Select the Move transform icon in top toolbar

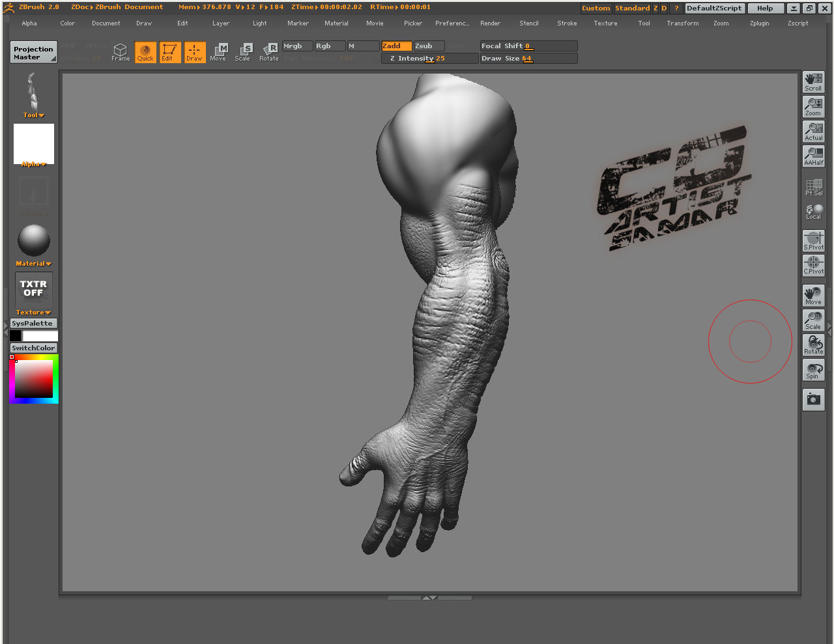tap(218, 52)
